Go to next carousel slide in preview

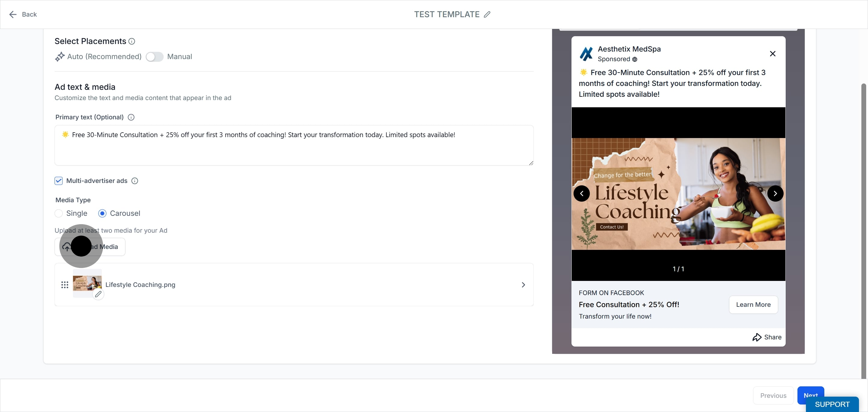(x=775, y=194)
